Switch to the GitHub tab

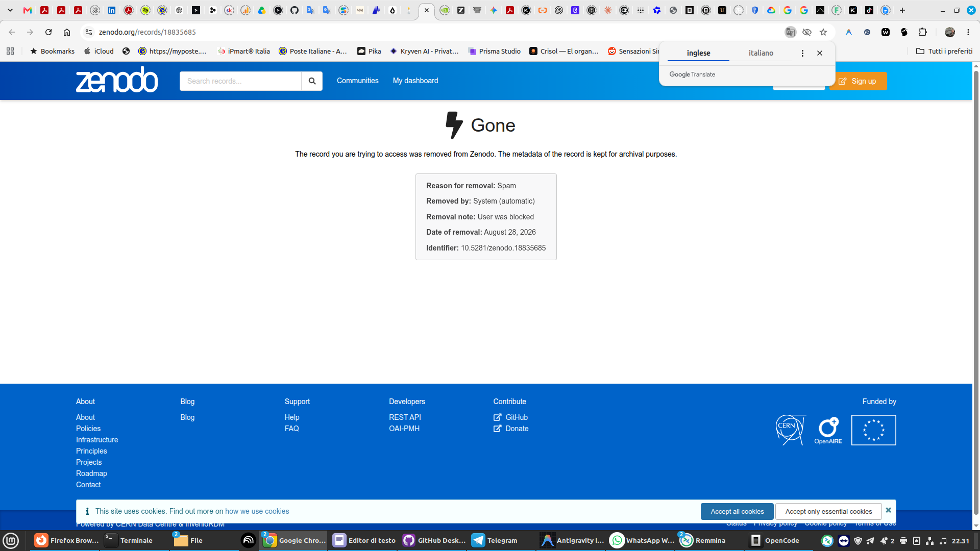coord(295,10)
